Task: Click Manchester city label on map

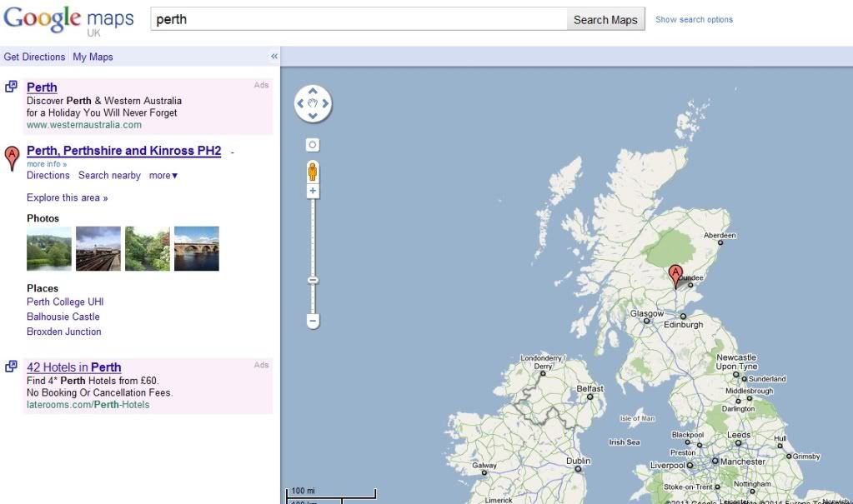Action: point(743,462)
